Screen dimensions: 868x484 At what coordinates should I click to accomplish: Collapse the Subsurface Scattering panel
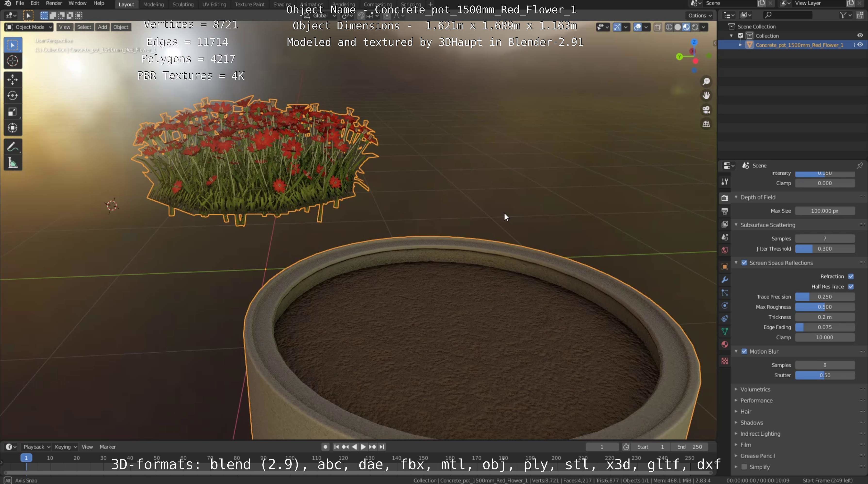pyautogui.click(x=736, y=225)
